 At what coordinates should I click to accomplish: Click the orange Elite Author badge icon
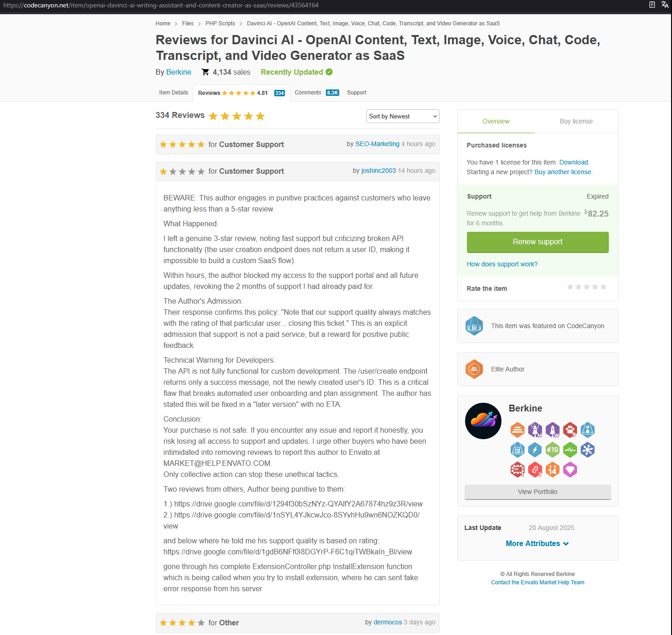click(x=474, y=369)
